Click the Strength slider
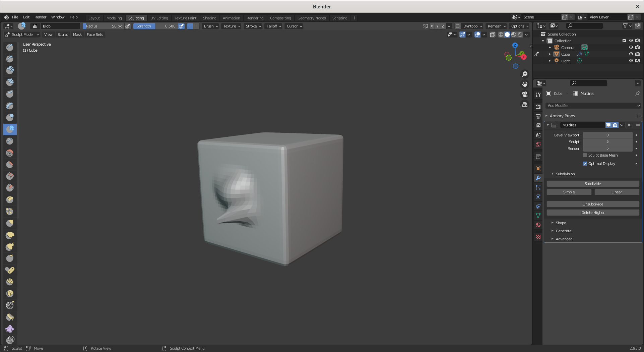Image resolution: width=644 pixels, height=352 pixels. 155,26
